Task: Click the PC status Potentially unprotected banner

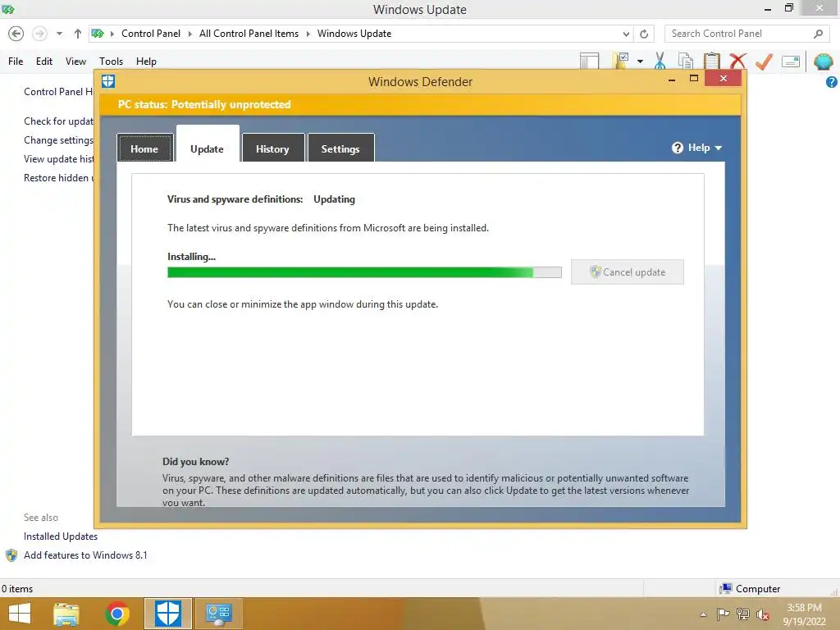Action: tap(420, 104)
